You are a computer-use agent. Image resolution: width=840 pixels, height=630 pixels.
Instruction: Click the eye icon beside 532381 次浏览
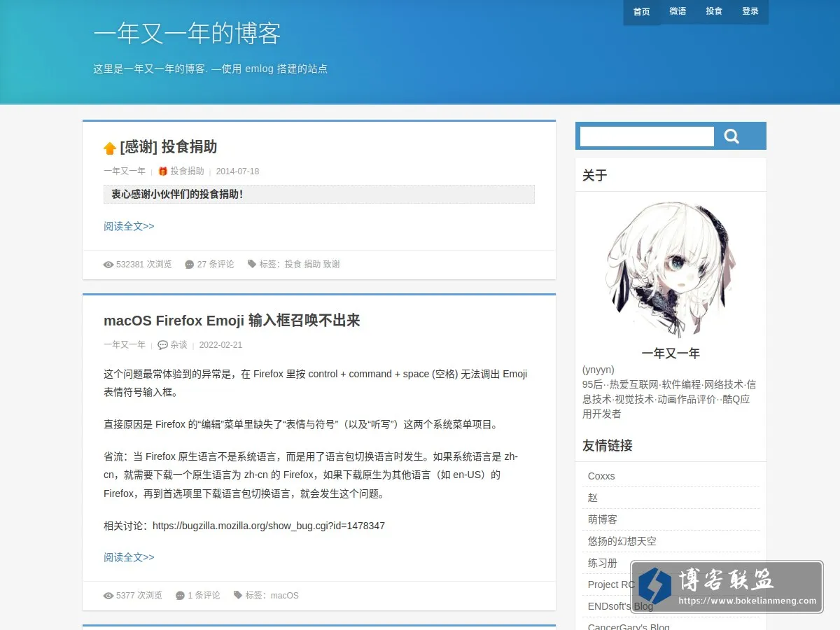tap(108, 265)
